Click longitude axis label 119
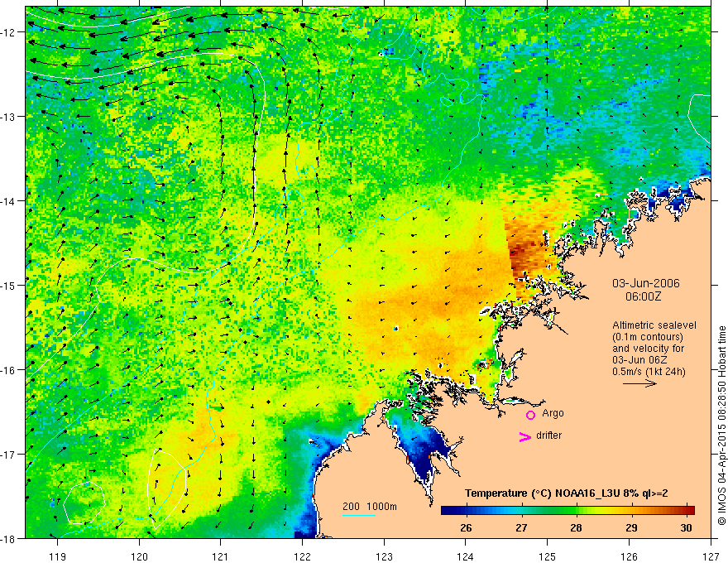Screen dimensions: 728x563 pyautogui.click(x=58, y=556)
